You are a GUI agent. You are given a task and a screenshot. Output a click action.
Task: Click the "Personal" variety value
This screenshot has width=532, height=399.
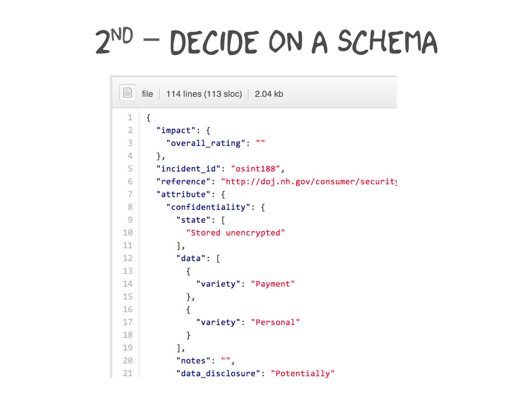275,322
